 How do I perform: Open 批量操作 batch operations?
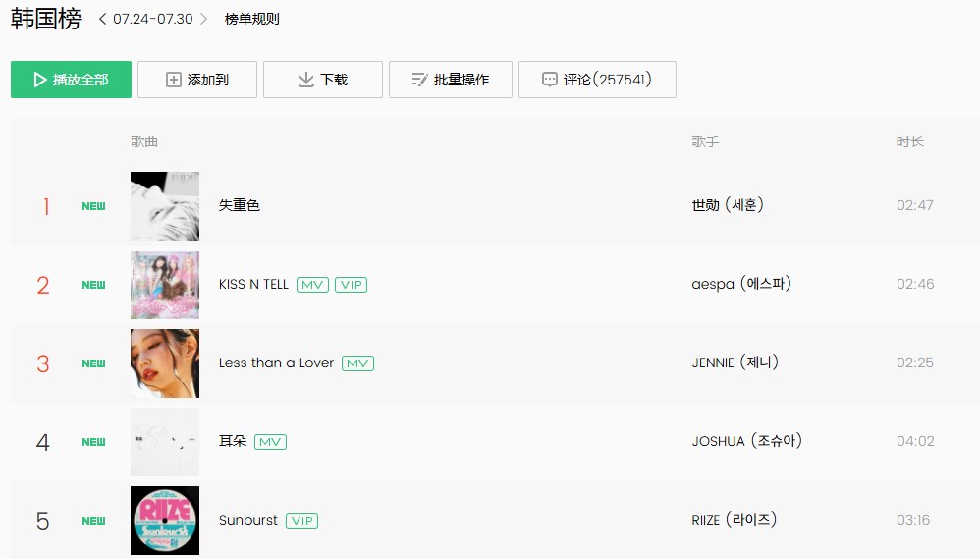[x=451, y=80]
